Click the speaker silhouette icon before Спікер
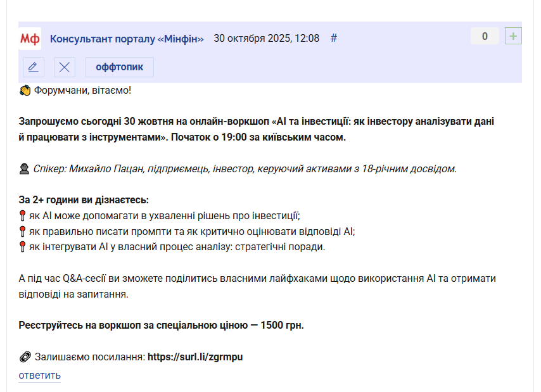541x392 pixels. coord(25,169)
